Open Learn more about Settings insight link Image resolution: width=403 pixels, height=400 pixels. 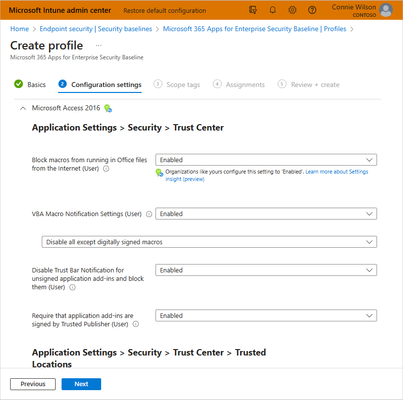267,175
